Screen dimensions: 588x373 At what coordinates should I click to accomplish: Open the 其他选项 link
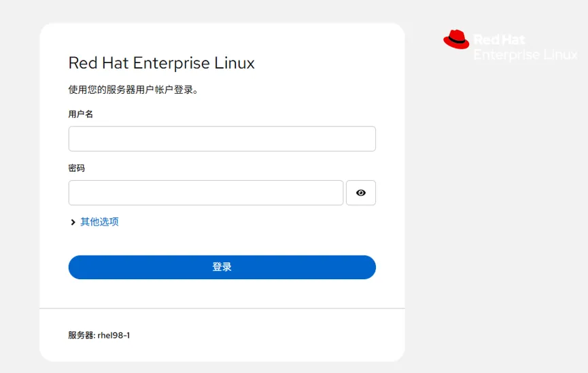100,222
